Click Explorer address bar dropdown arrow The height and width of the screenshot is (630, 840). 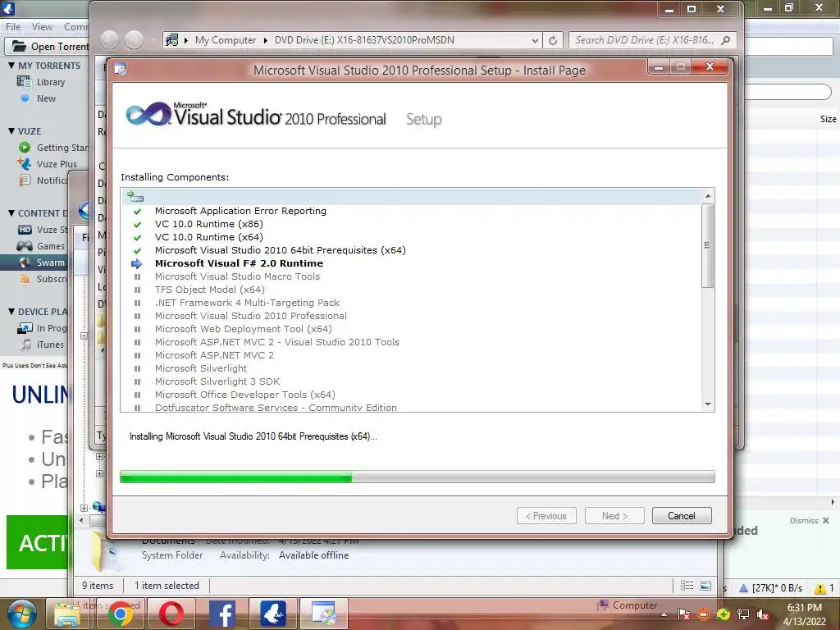(535, 40)
